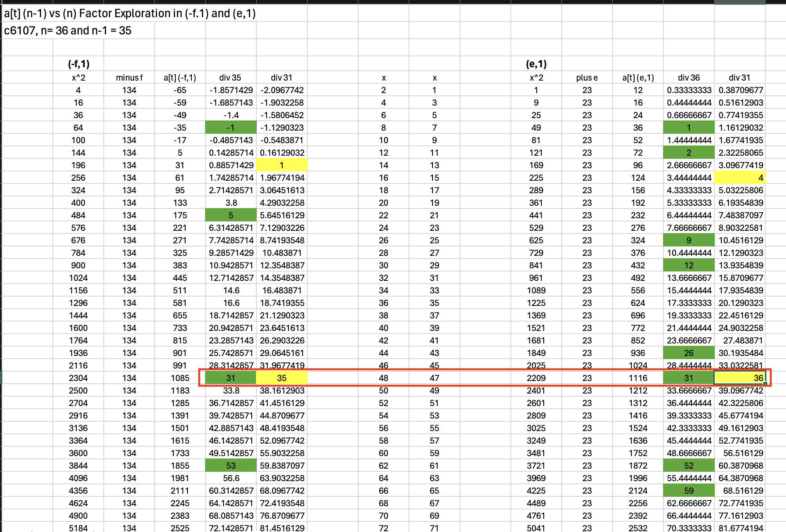Click the green cell containing 9

point(689,240)
